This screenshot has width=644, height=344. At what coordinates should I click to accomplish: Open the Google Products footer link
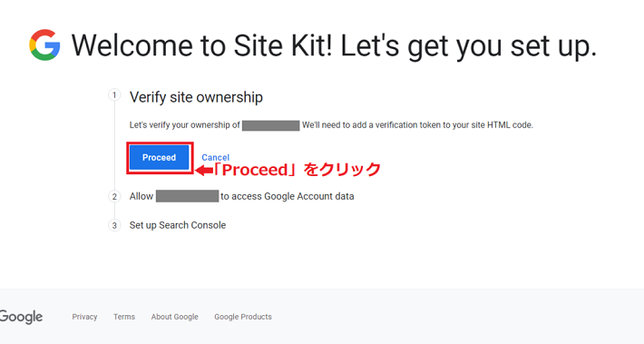click(243, 317)
